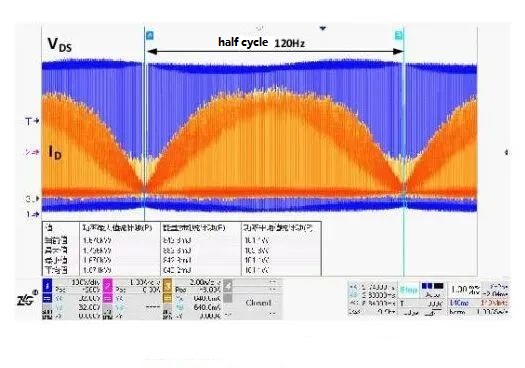This screenshot has height=368, width=525.
Task: Select the gray channel 4 badge
Action: click(x=228, y=286)
